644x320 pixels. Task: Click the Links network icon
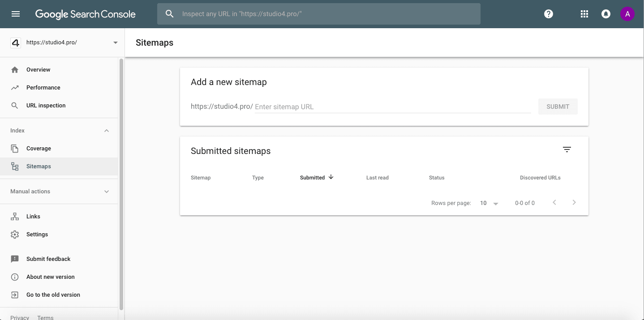pos(15,217)
